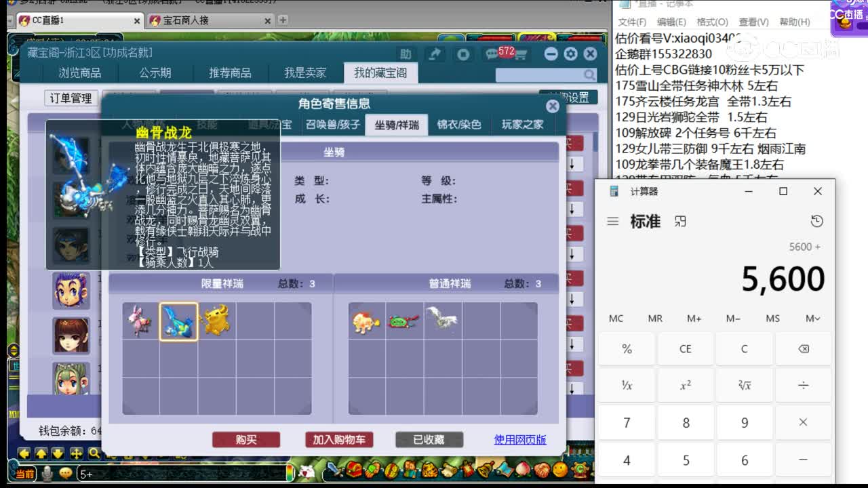Viewport: 868px width, 488px height.
Task: Toggle the 当前 channel indicator
Action: tap(24, 472)
